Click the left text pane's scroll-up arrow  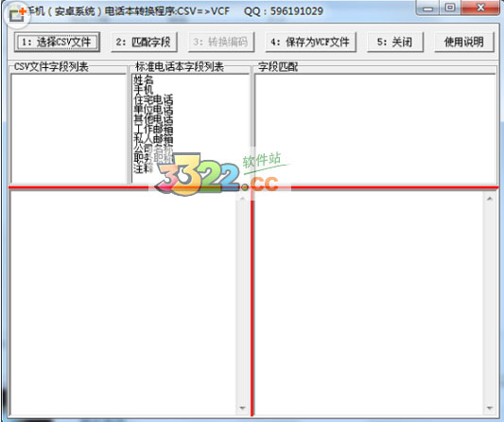click(243, 199)
